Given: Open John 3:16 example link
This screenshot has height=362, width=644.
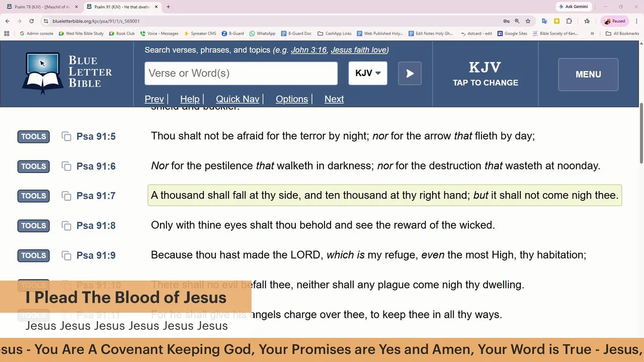Looking at the screenshot, I should click(x=308, y=50).
